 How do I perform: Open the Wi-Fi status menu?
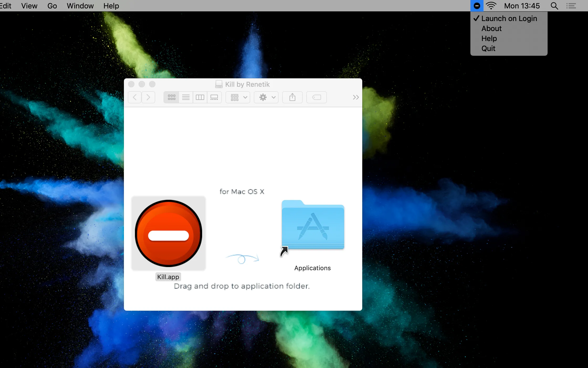point(491,6)
